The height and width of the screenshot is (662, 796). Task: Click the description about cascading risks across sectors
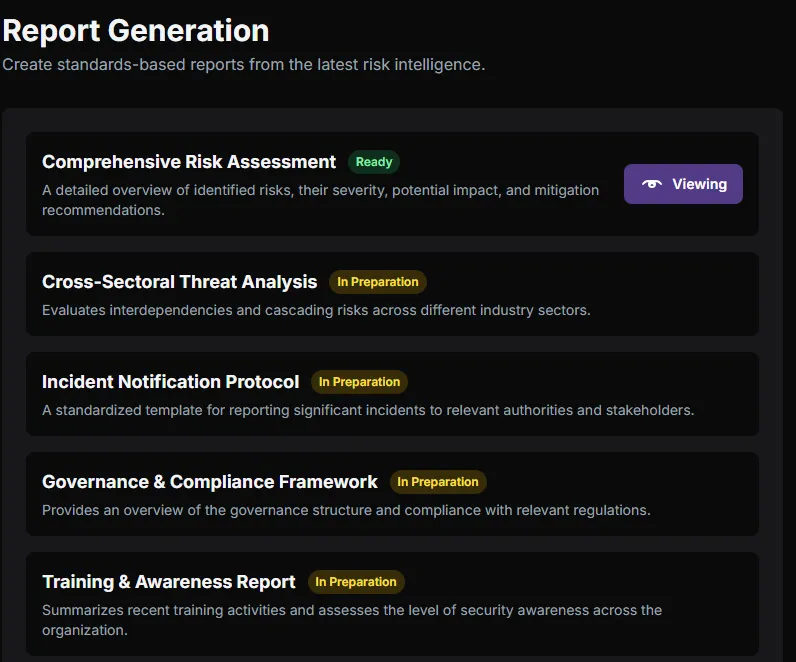click(x=316, y=310)
